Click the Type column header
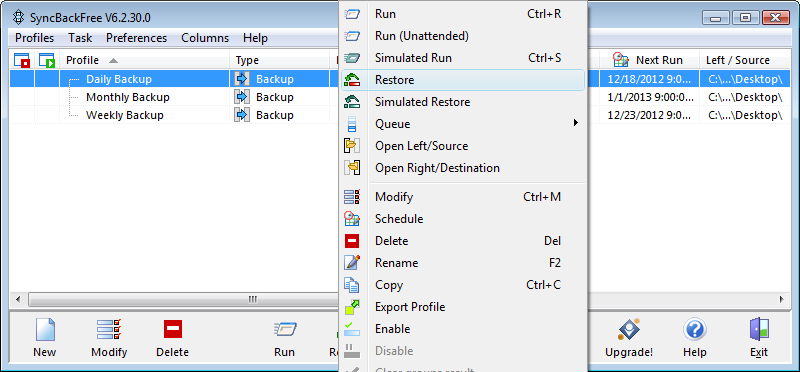Image resolution: width=800 pixels, height=372 pixels. pos(280,60)
